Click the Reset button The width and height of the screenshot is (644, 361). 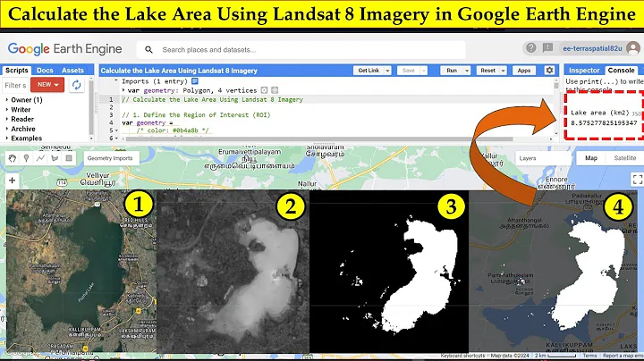point(487,71)
